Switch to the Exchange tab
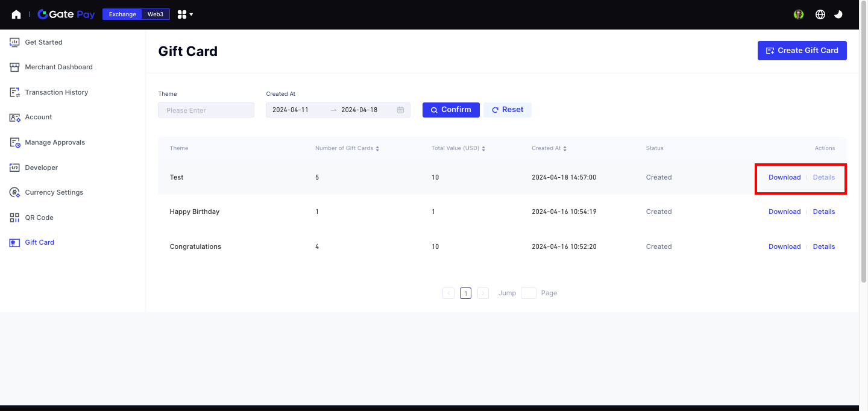The height and width of the screenshot is (411, 868). [x=122, y=14]
